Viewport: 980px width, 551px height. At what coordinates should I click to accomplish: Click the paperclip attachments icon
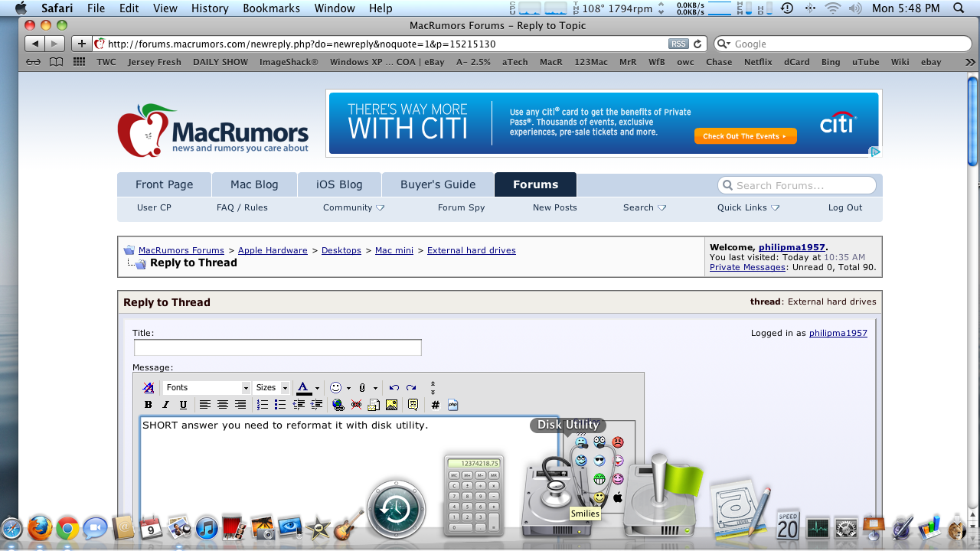coord(363,388)
